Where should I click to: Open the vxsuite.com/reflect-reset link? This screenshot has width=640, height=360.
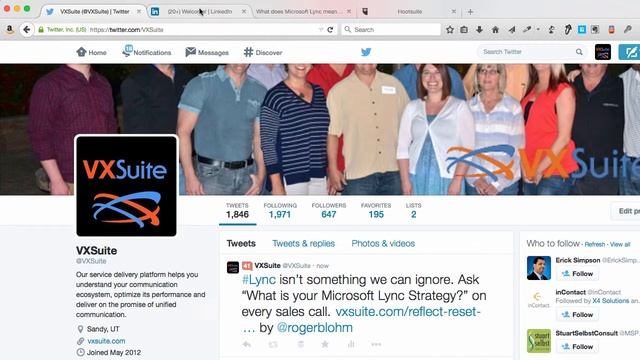(x=408, y=312)
